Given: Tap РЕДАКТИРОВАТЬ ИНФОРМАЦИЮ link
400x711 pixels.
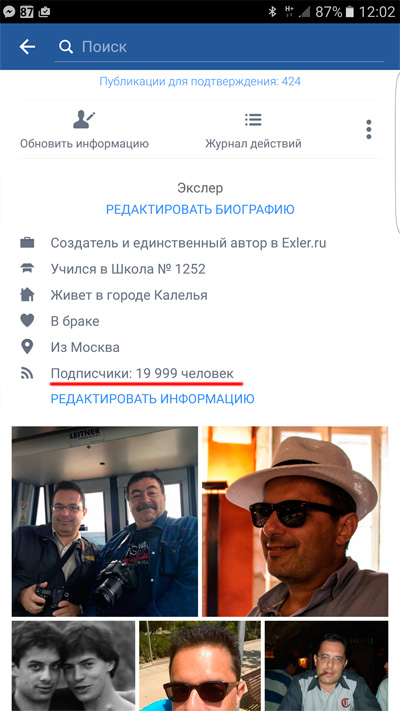Looking at the screenshot, I should (x=152, y=399).
